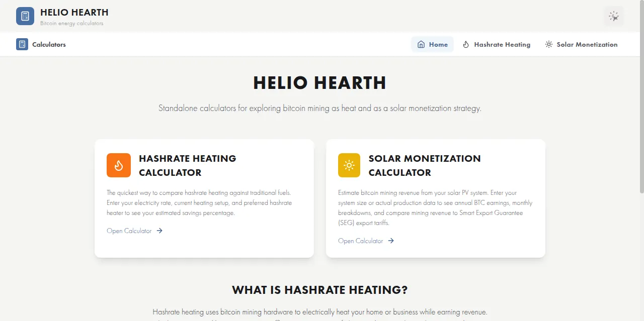Click the Standalone calculators tagline text
644x321 pixels.
(320, 108)
